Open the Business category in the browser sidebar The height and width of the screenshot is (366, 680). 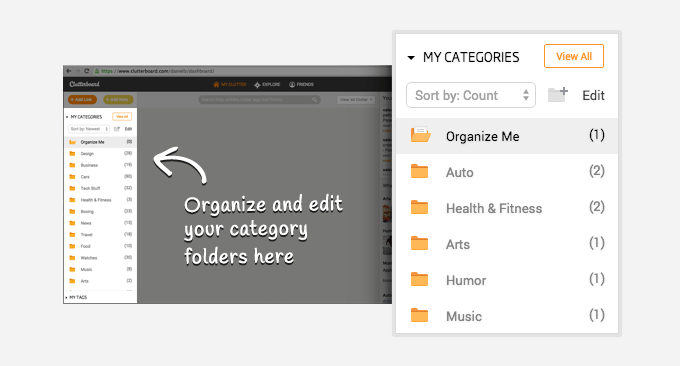point(89,165)
